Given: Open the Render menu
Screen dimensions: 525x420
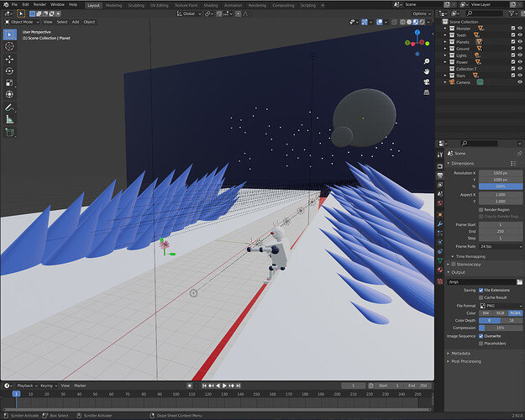Looking at the screenshot, I should point(39,5).
